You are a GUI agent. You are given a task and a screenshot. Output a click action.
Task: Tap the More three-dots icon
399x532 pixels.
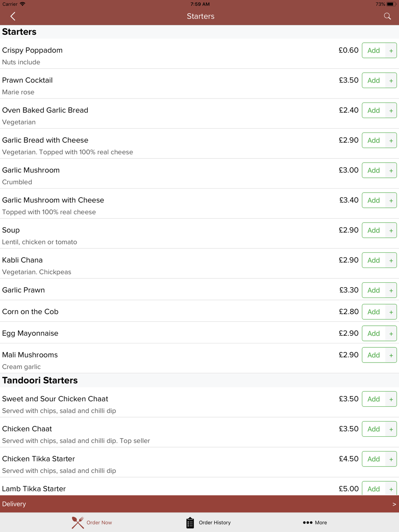coord(307,522)
